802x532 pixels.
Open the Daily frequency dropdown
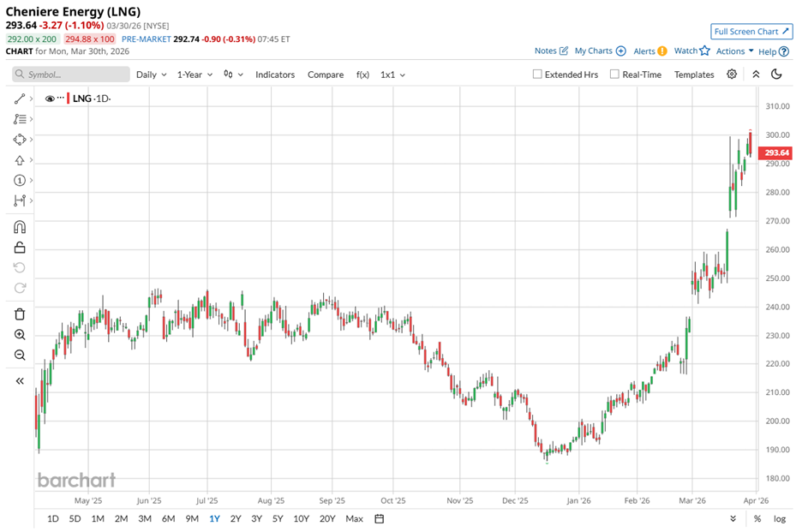[151, 75]
